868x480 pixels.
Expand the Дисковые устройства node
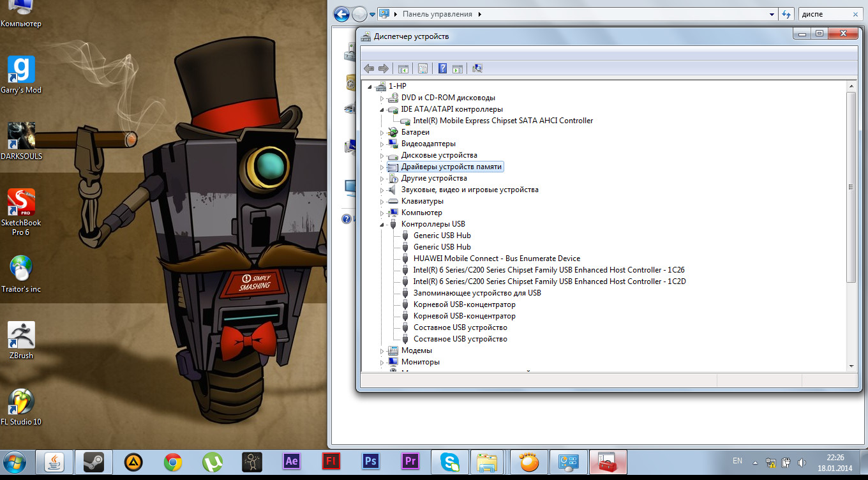(382, 155)
